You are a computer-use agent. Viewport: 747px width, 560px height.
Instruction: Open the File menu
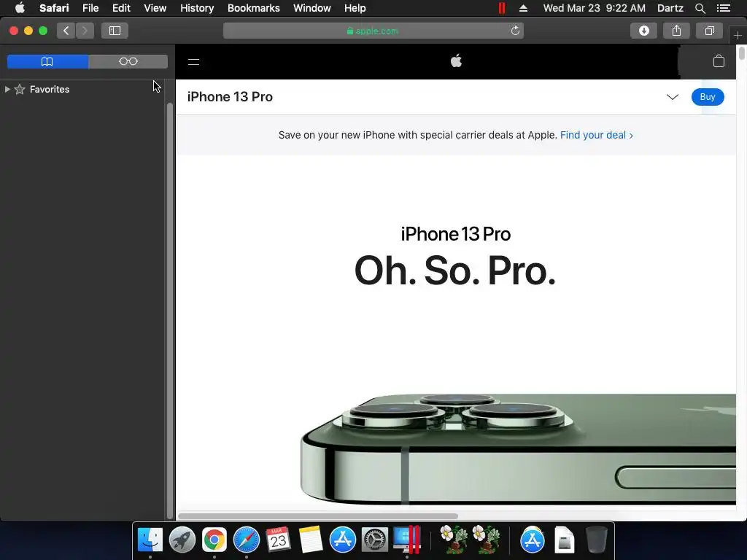pos(90,8)
